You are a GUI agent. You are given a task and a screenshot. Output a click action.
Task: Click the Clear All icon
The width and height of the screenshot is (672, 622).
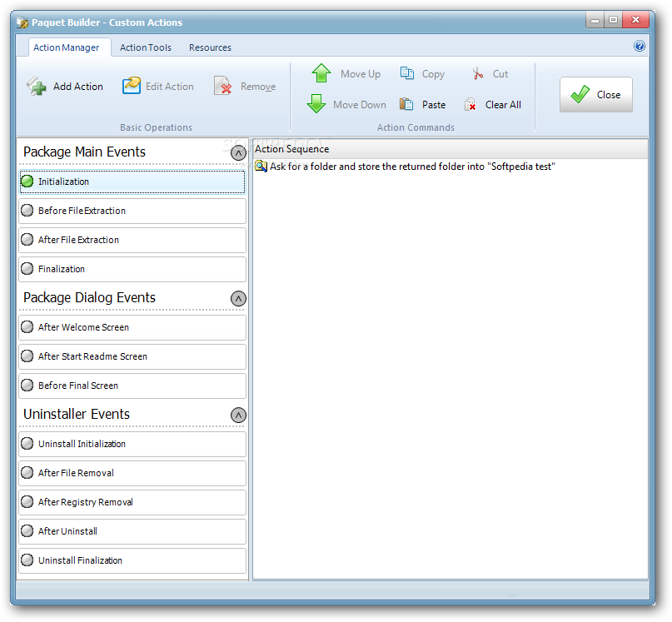pos(470,104)
